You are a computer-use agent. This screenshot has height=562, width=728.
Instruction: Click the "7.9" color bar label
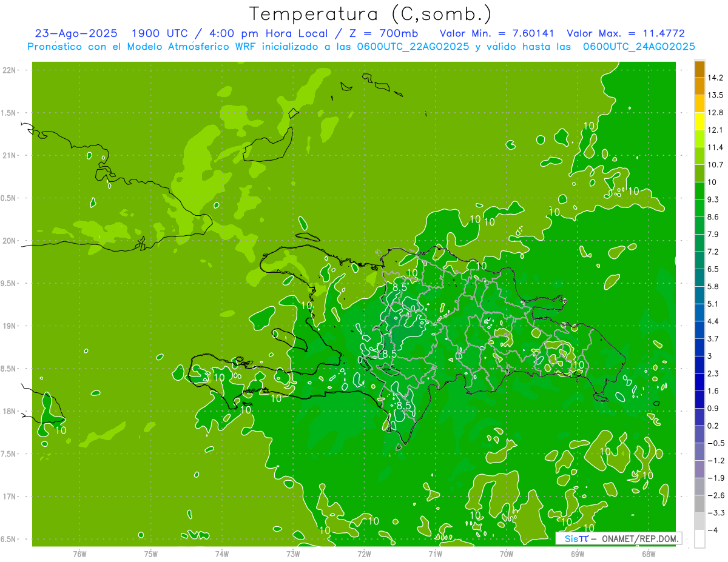[713, 234]
